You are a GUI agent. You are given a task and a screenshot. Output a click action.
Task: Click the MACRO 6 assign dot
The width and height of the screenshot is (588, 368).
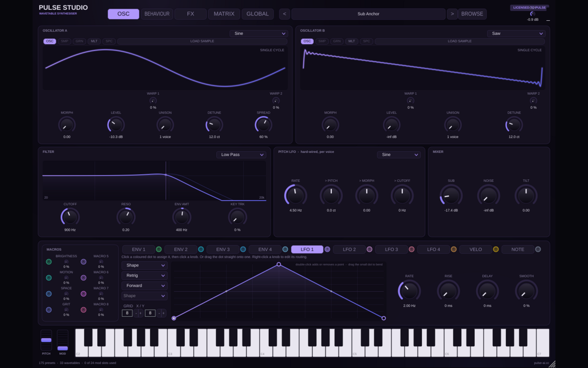pyautogui.click(x=84, y=278)
